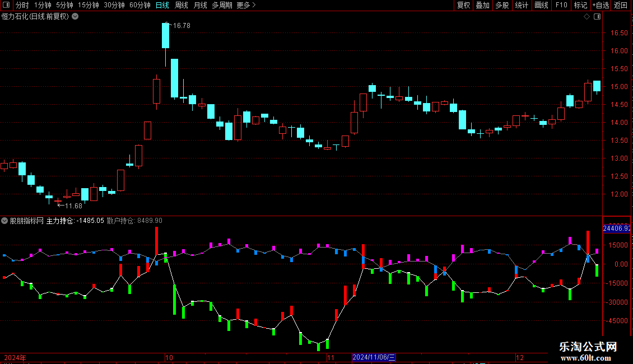This screenshot has height=364, width=633.
Task: Click the 10 month marker on axis
Action: (169, 357)
